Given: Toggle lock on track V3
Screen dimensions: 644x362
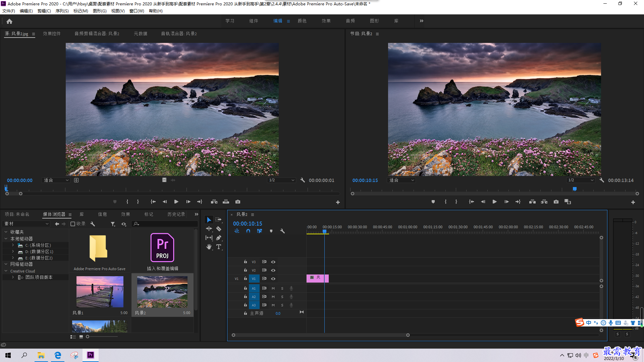Looking at the screenshot, I should coord(246,262).
